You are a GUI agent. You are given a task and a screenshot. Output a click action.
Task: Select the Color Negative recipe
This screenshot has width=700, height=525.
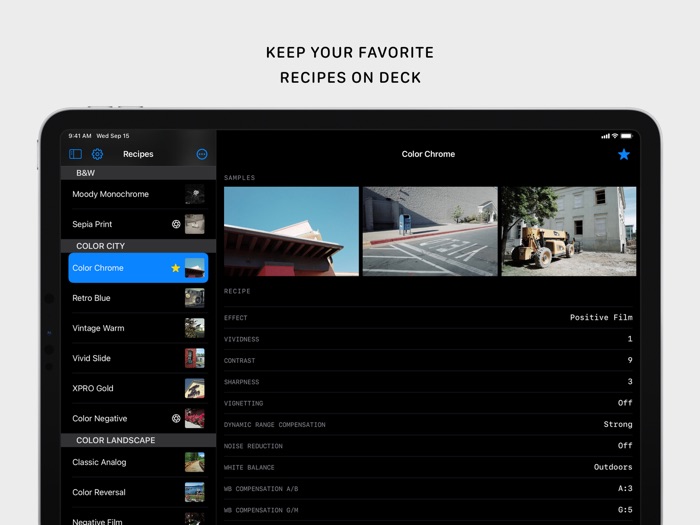pos(138,418)
